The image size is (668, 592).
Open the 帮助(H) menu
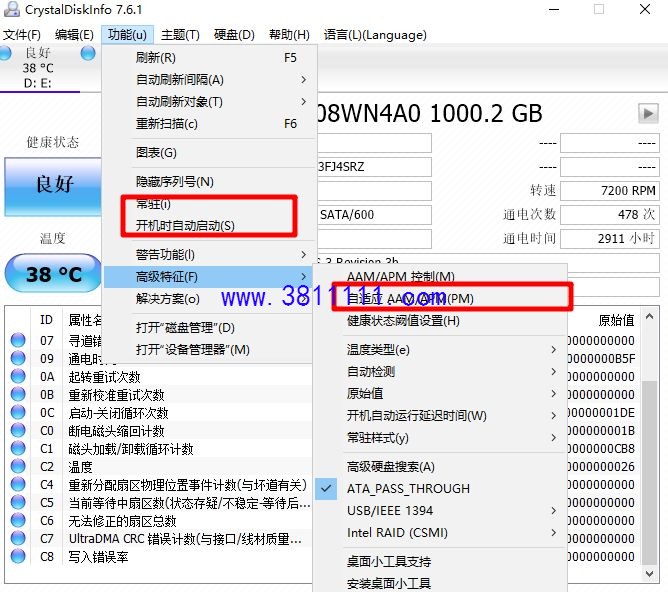click(x=289, y=34)
